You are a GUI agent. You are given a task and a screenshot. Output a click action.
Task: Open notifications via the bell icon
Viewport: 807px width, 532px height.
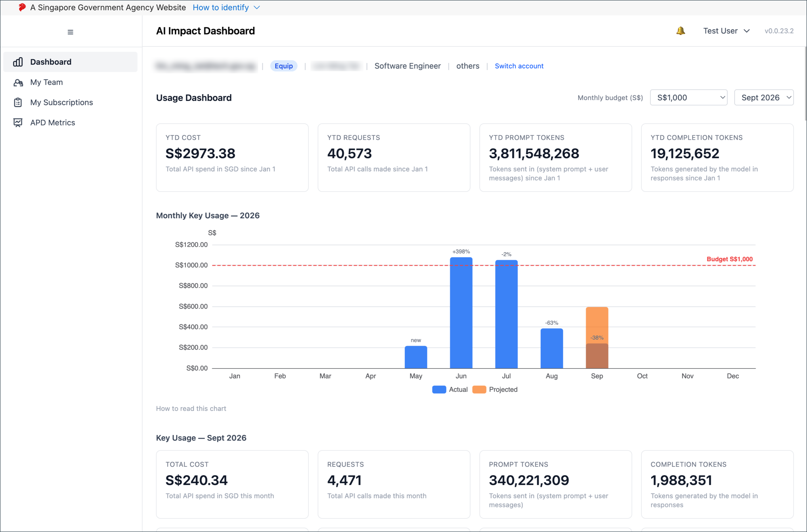tap(681, 31)
